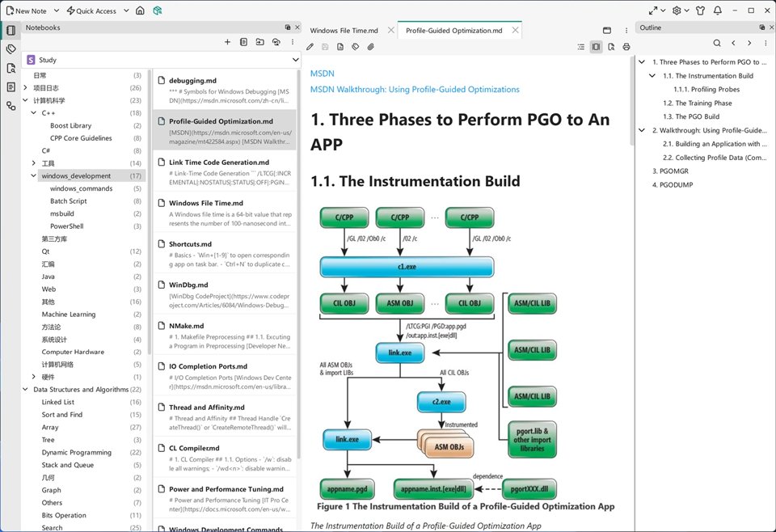Viewport: 776px width, 532px height.
Task: Click the new folder icon in Notebooks toolbar
Action: (x=259, y=42)
